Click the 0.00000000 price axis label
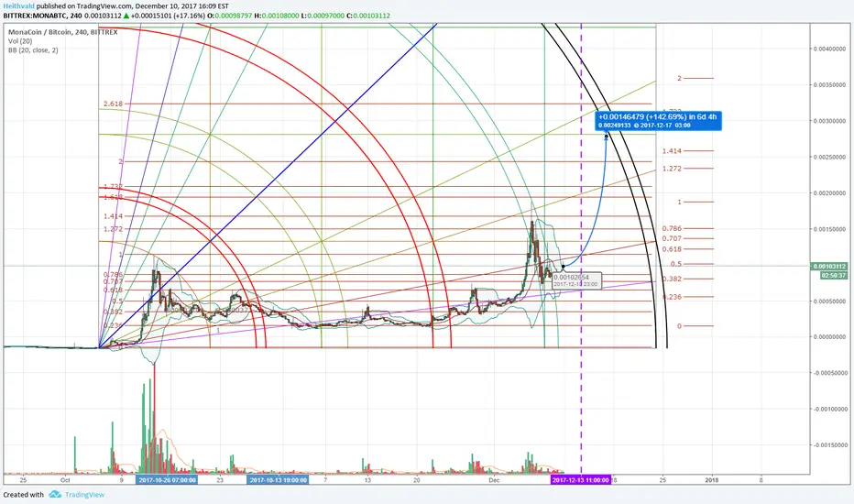Image resolution: width=854 pixels, height=504 pixels. coord(830,336)
